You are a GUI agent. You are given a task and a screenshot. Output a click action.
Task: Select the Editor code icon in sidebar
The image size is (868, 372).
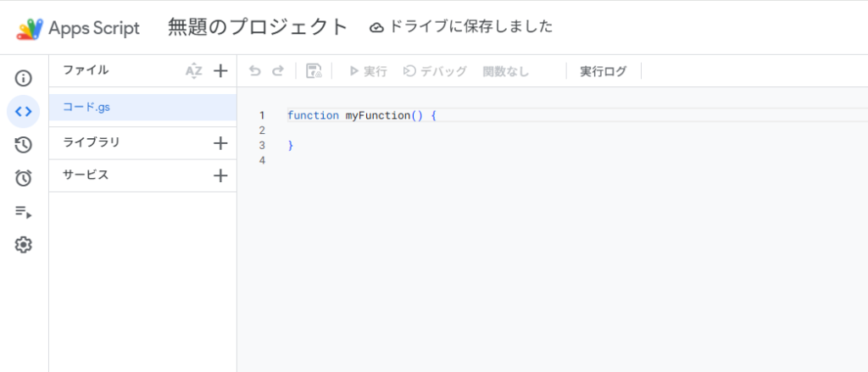click(24, 112)
